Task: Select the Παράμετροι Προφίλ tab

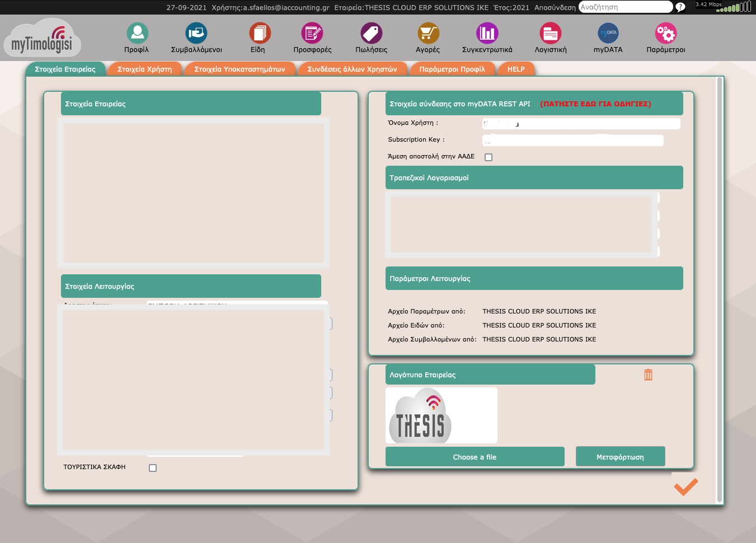Action: click(452, 69)
